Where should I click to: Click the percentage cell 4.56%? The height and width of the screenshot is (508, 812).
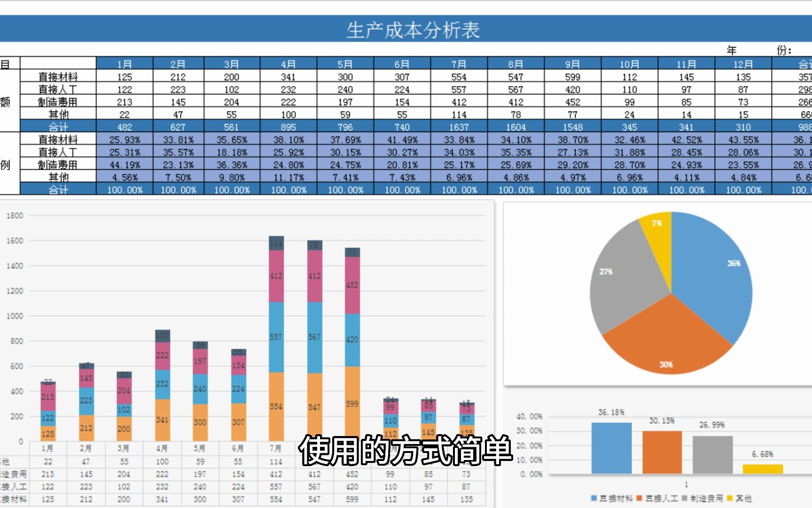click(125, 177)
